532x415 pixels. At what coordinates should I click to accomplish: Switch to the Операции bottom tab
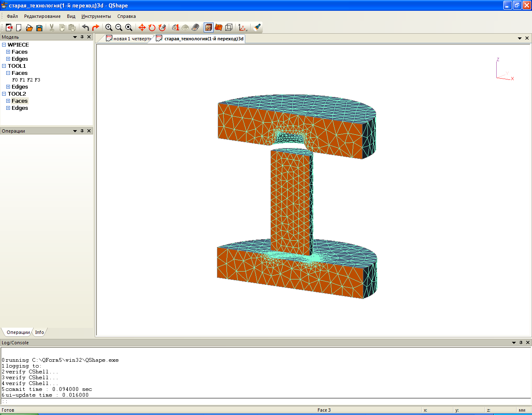[x=18, y=332]
